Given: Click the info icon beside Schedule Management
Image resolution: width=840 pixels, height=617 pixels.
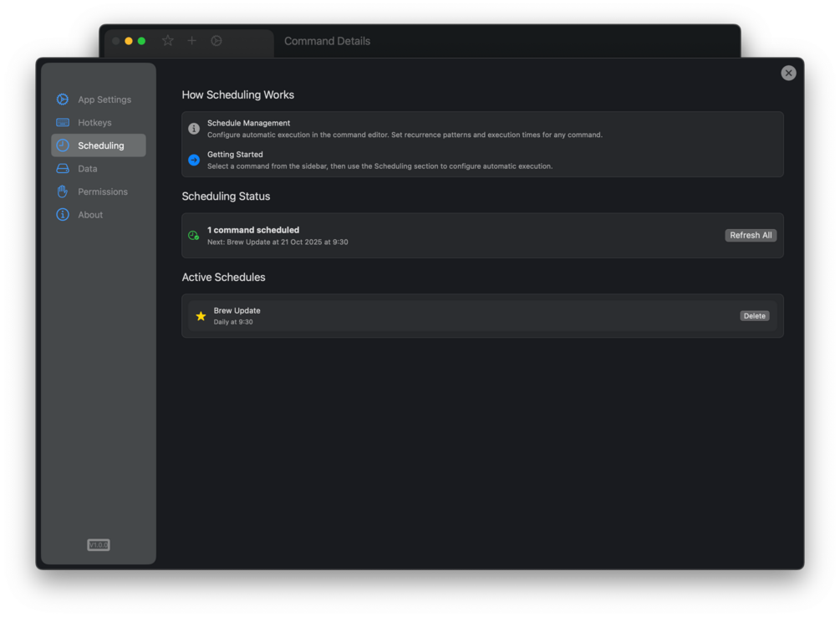Looking at the screenshot, I should [194, 129].
